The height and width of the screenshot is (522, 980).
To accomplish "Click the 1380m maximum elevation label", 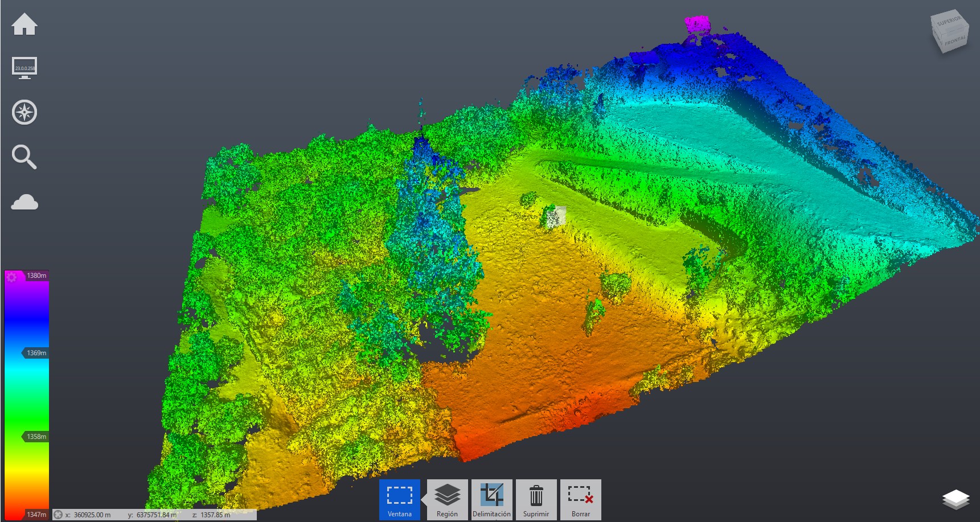I will coord(36,276).
